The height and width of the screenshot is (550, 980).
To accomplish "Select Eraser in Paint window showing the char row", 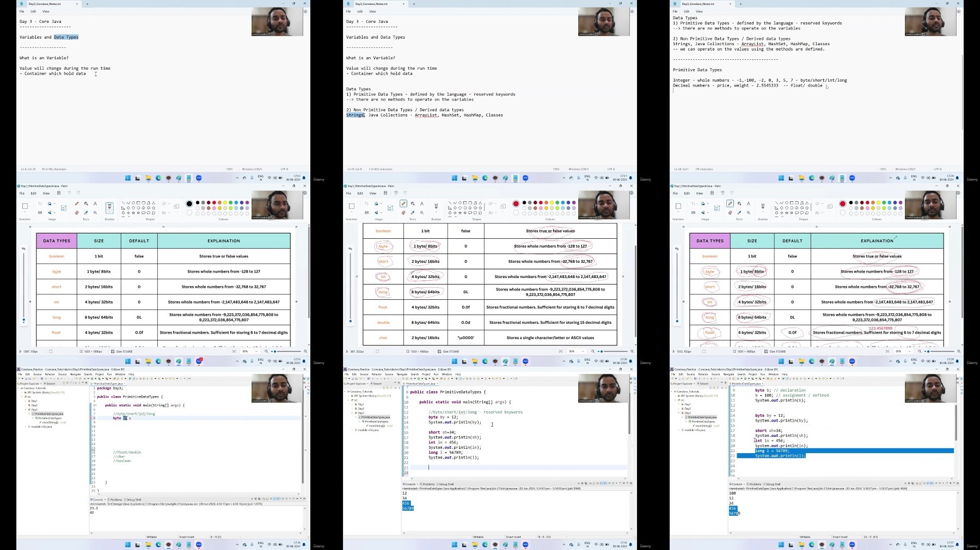I will (403, 213).
